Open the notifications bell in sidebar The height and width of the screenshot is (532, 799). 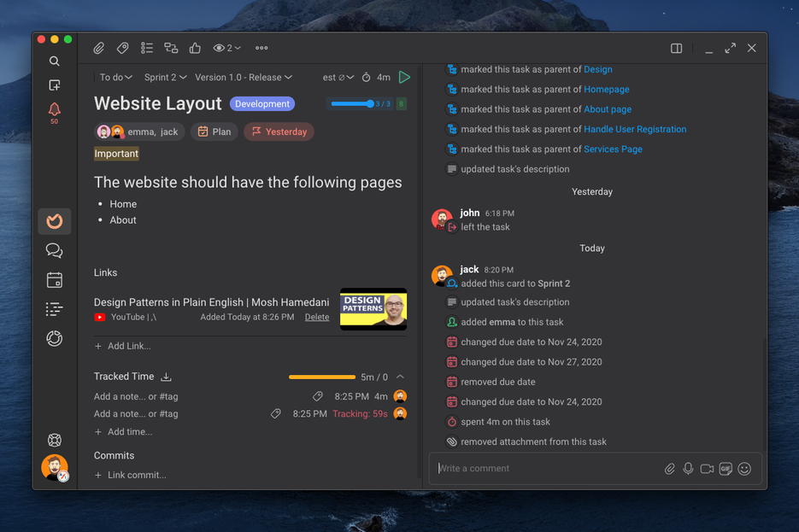pyautogui.click(x=55, y=109)
